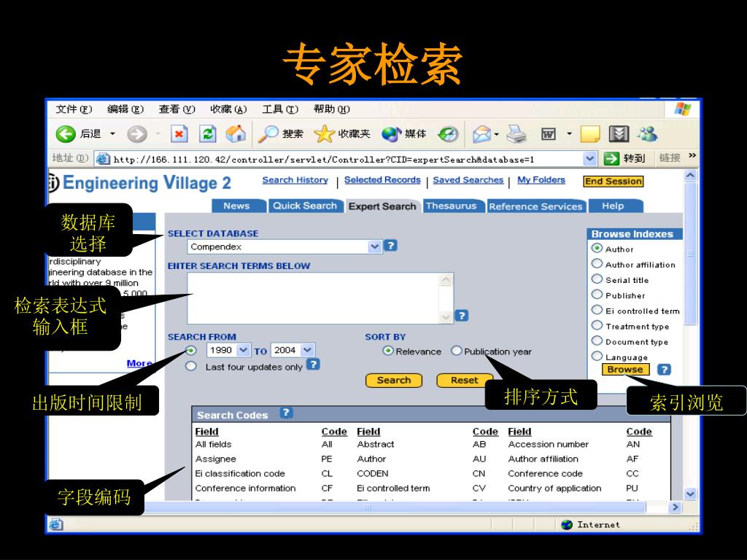Screen dimensions: 747x560
Task: Open the 1990 start year dropdown
Action: [x=243, y=350]
